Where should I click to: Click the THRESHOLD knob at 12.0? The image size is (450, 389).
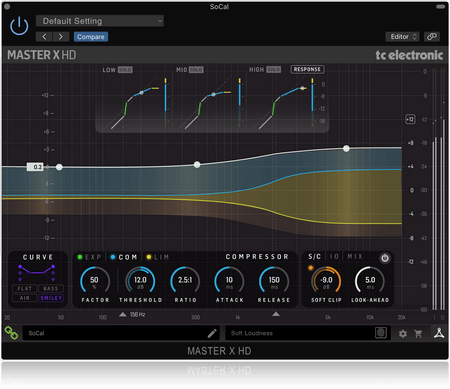[140, 281]
